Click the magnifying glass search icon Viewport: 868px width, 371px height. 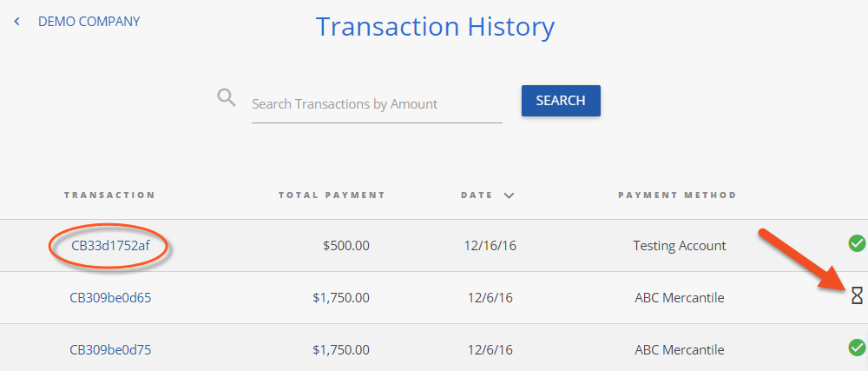coord(227,98)
